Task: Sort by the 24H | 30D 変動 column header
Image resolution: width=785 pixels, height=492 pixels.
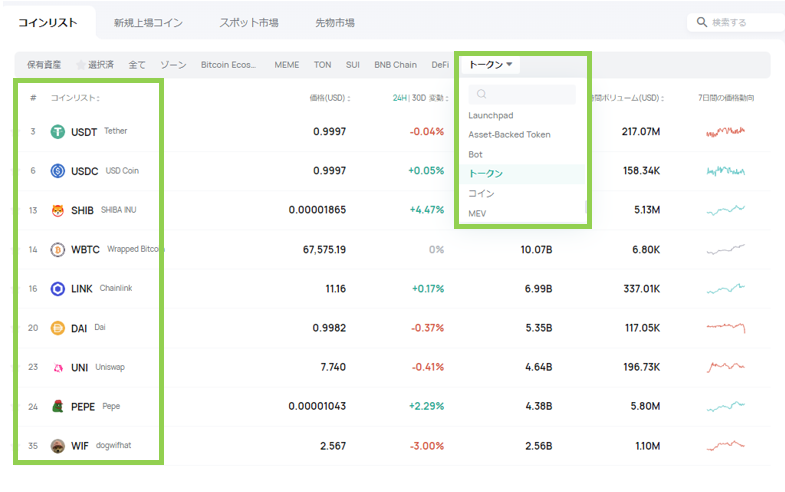Action: [421, 98]
